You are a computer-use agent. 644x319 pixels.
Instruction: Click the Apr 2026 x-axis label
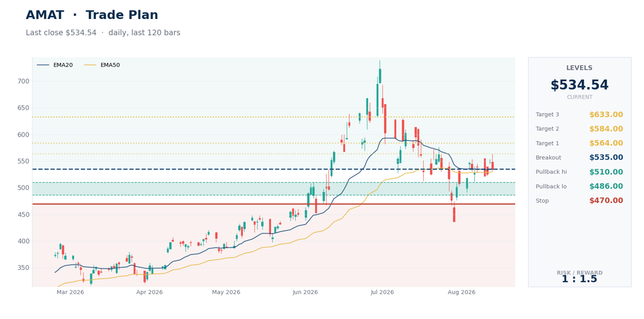tap(150, 292)
